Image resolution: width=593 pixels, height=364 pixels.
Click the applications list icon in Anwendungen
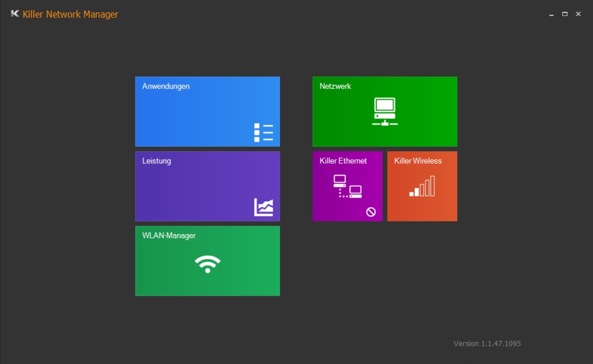pos(264,133)
